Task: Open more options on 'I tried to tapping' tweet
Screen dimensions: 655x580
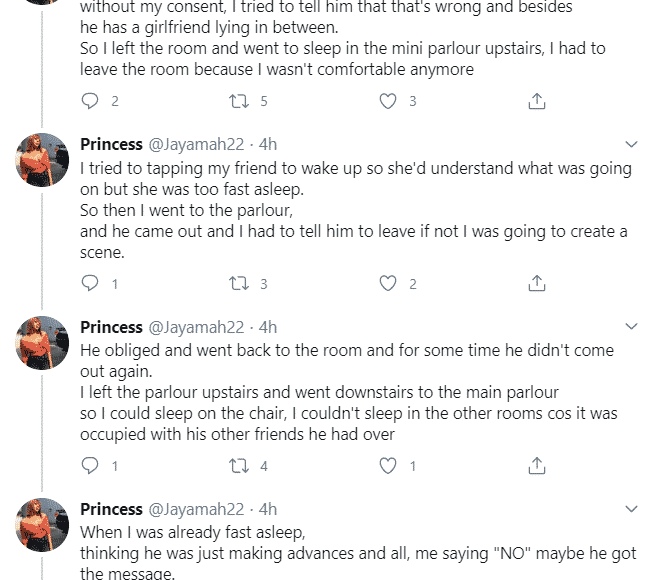Action: point(631,145)
